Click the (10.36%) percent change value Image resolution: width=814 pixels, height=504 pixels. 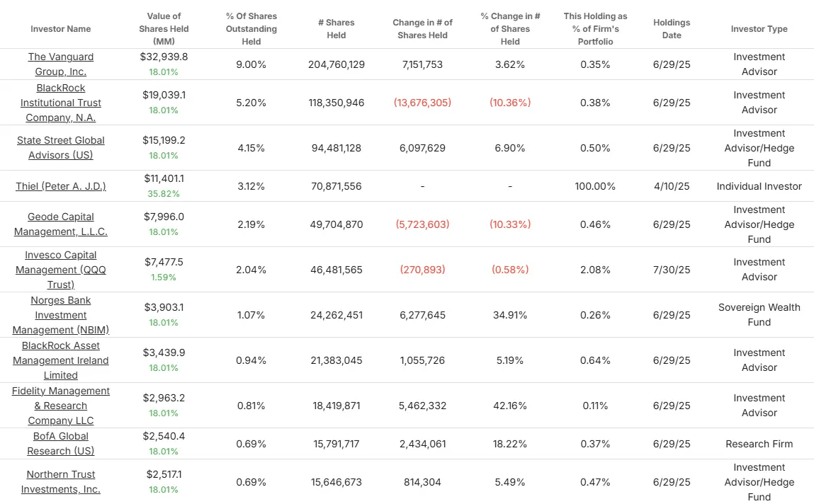coord(510,103)
